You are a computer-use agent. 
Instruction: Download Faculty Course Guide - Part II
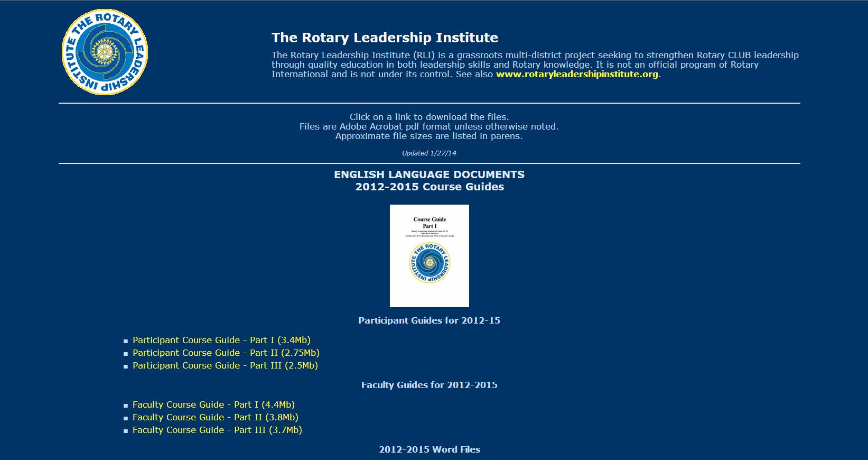(216, 417)
